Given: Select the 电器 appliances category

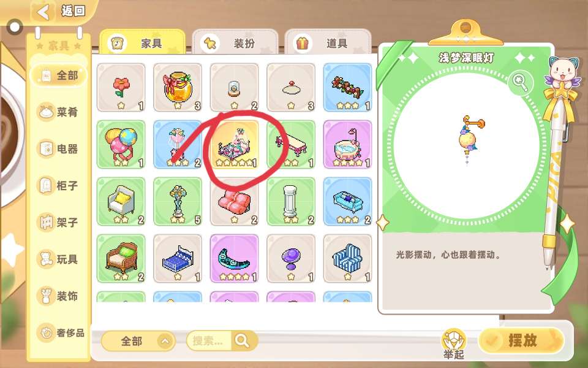Looking at the screenshot, I should pos(58,148).
